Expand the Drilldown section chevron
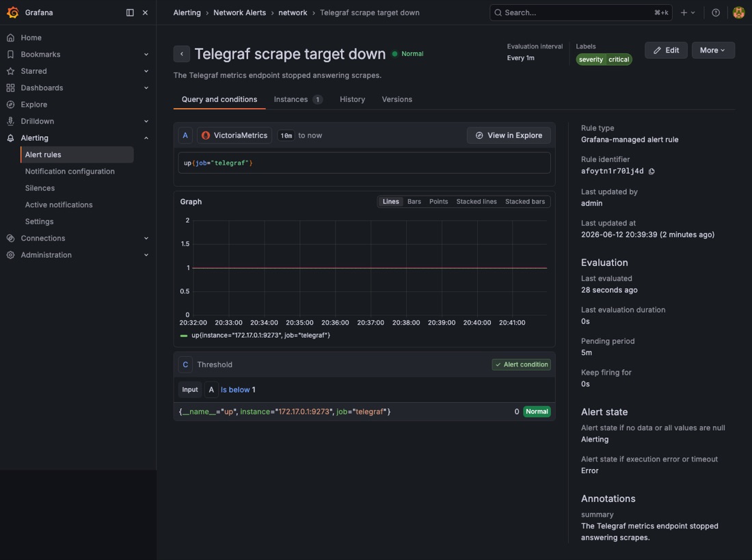Viewport: 752px width, 560px height. (146, 122)
